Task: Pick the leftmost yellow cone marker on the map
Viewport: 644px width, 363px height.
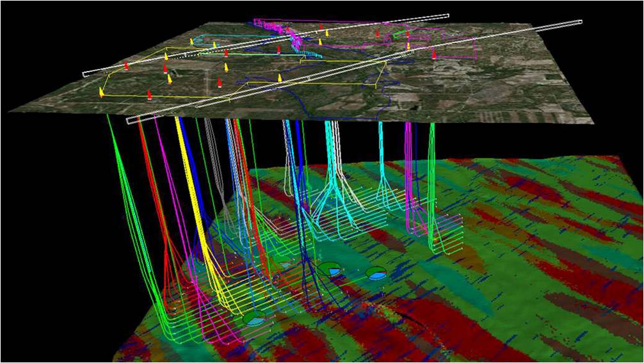Action: pos(101,92)
